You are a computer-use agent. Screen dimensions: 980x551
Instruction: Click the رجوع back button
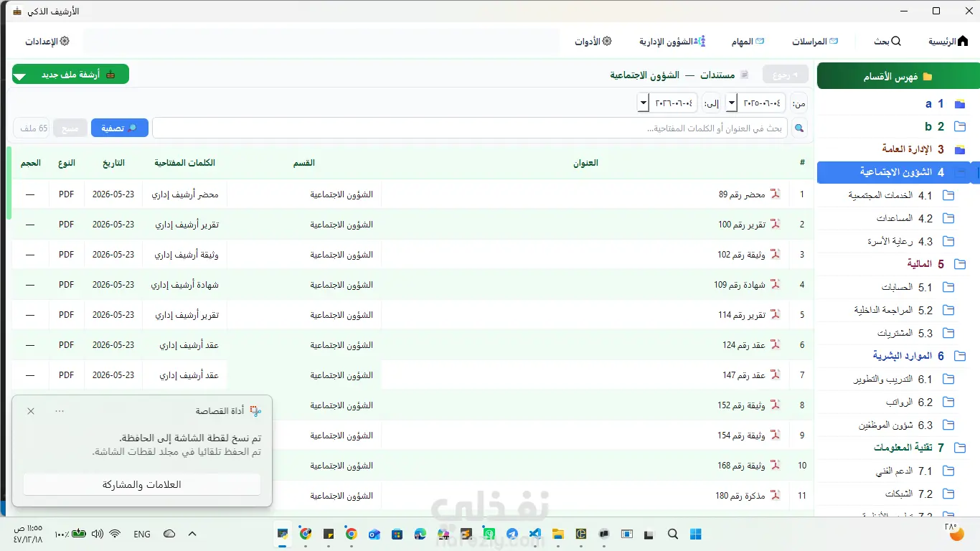(785, 75)
